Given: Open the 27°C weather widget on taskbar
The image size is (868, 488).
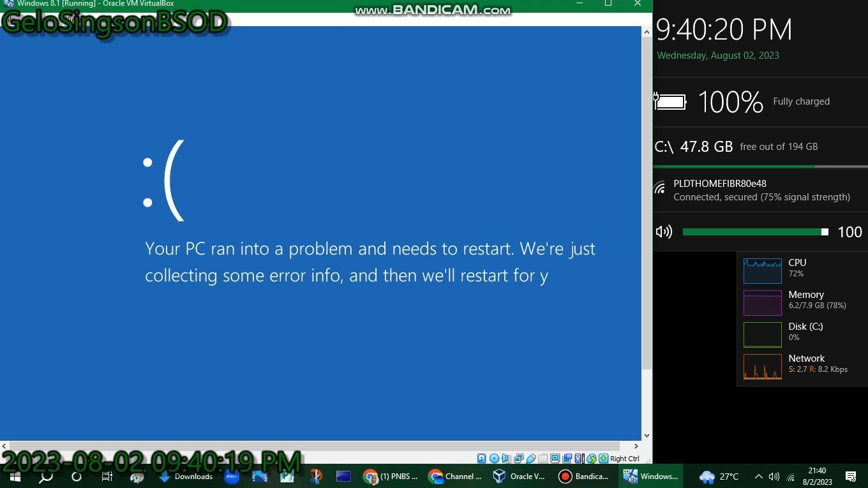Looking at the screenshot, I should point(719,477).
